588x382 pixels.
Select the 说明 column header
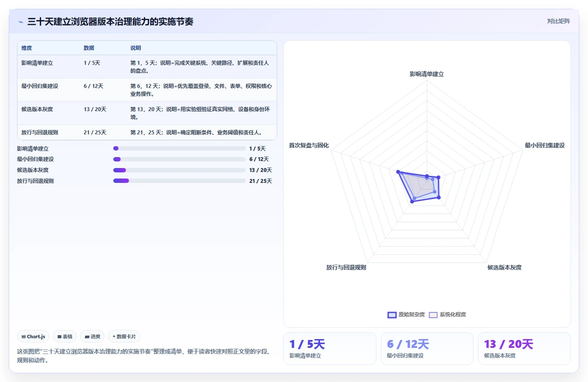coord(136,48)
